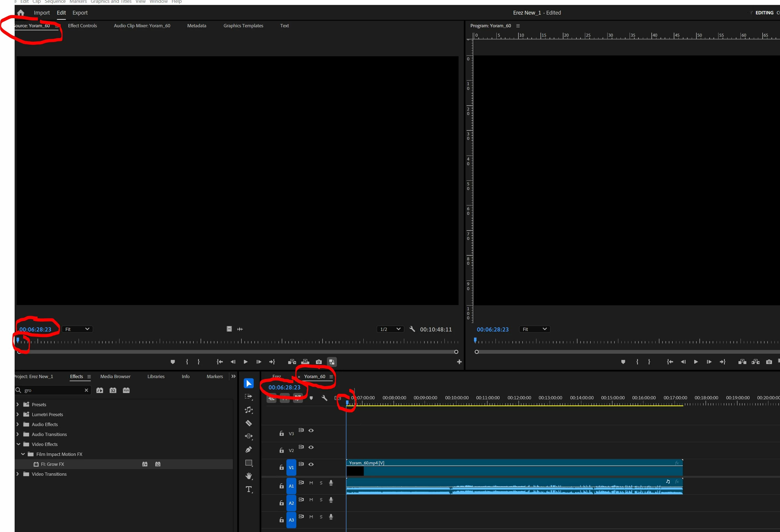Select the Hand tool
780x532 pixels.
[249, 476]
